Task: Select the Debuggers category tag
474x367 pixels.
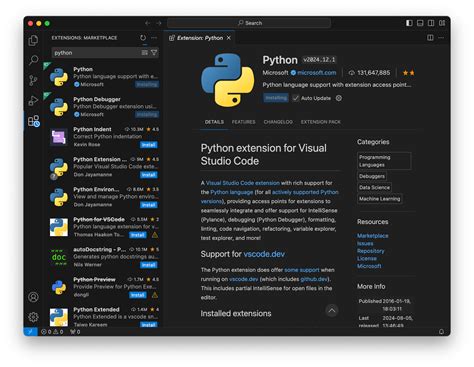Action: point(372,176)
